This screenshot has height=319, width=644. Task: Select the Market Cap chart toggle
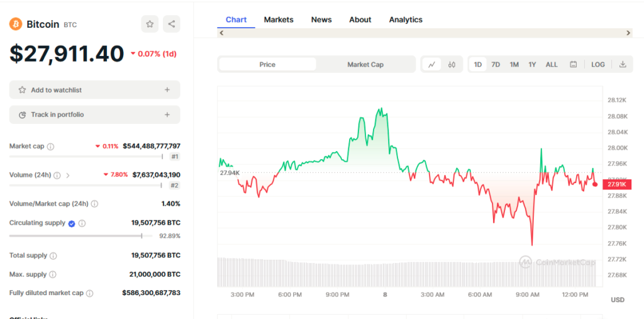point(365,65)
